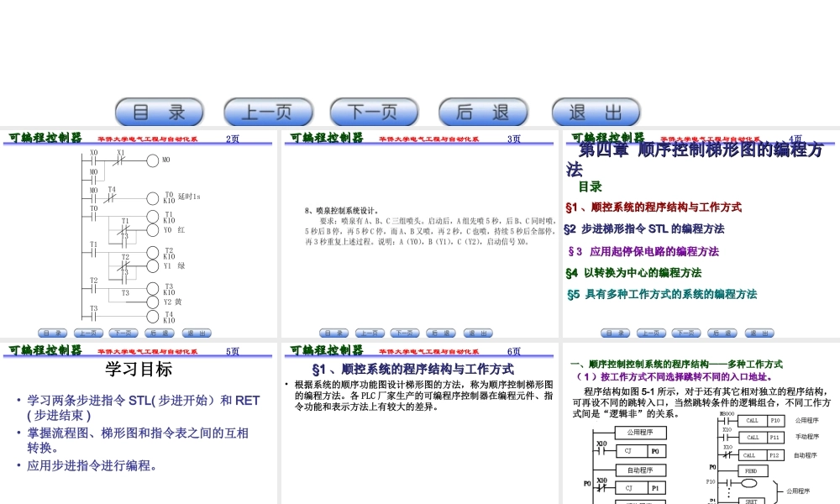Click the small 后退 button on slide 2页
This screenshot has width=840, height=504.
pos(159,333)
